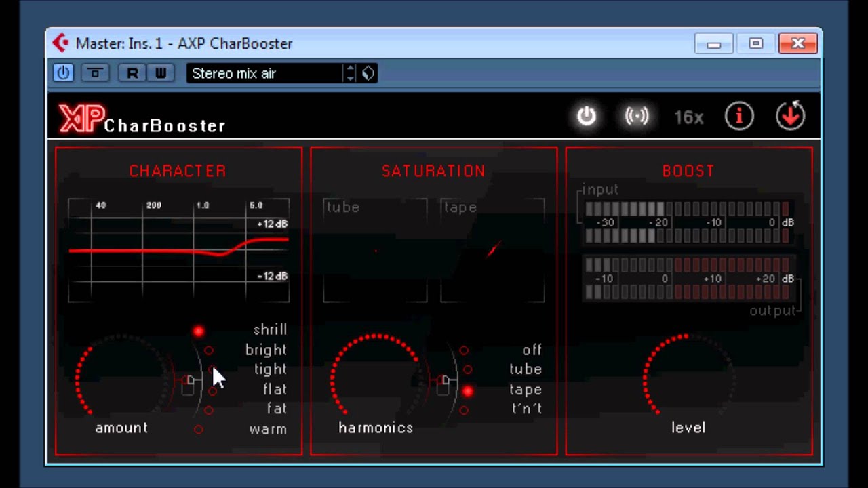Open the 'Stereo mix air' preset field
Image resolution: width=868 pixels, height=488 pixels.
click(264, 73)
